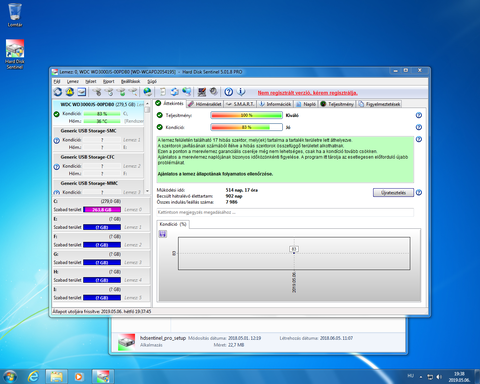The image size is (480, 384).
Task: Switch to the S.M.A.R.T. tab
Action: pyautogui.click(x=240, y=104)
